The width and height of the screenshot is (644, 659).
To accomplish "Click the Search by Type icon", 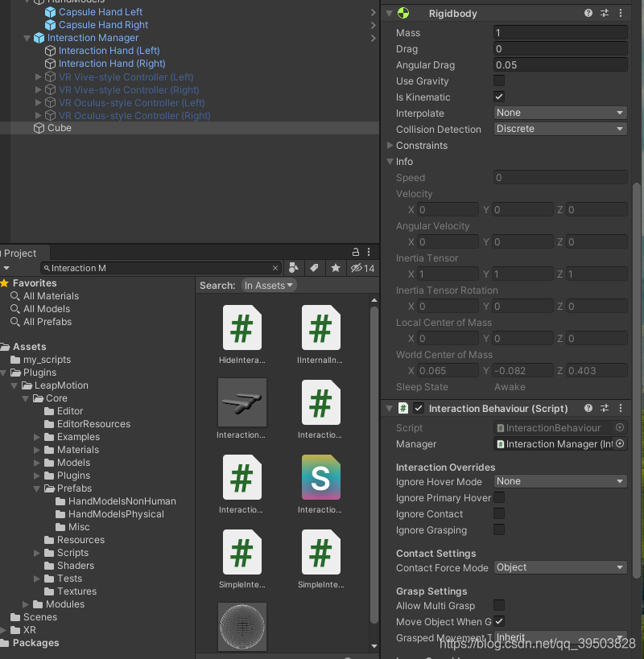I will tap(293, 268).
